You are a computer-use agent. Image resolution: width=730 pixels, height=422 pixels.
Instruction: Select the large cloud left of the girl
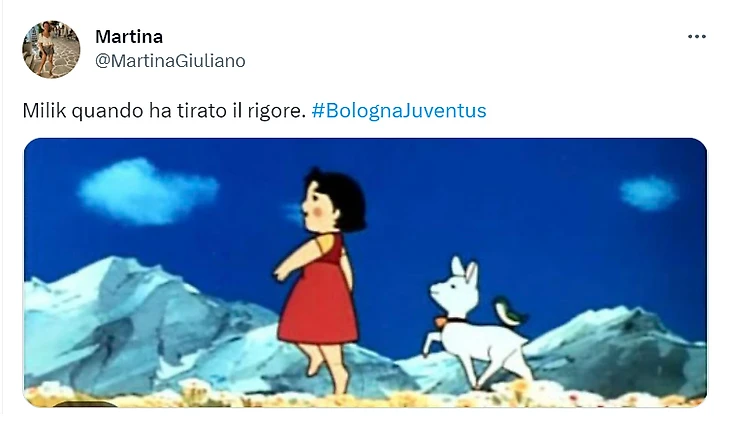tap(148, 191)
